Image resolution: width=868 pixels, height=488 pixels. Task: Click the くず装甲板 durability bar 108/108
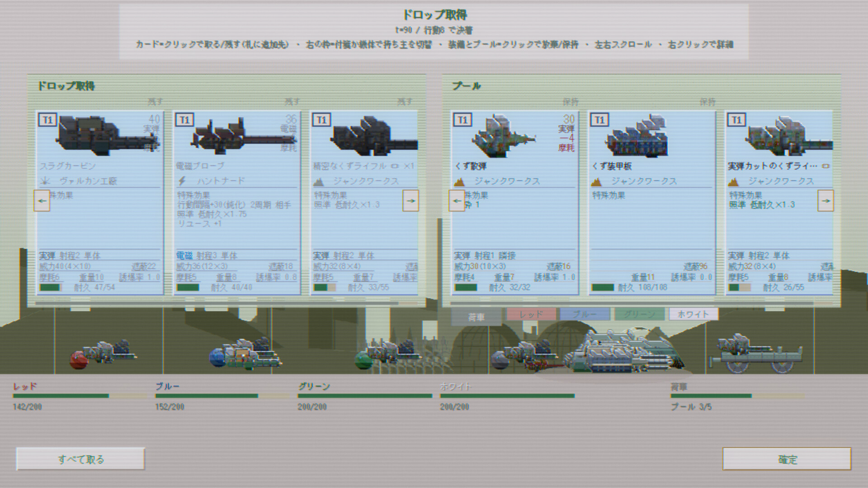coord(603,287)
